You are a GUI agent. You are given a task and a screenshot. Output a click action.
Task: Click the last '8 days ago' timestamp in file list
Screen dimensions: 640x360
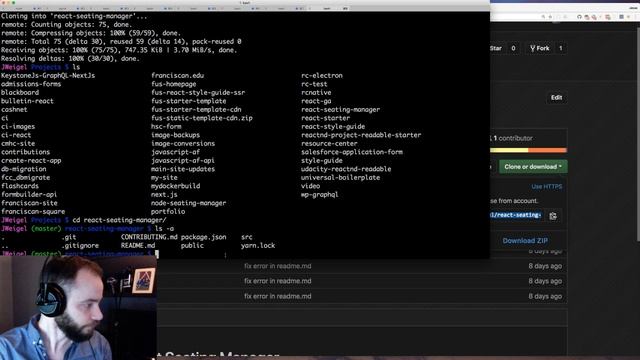pos(545,296)
